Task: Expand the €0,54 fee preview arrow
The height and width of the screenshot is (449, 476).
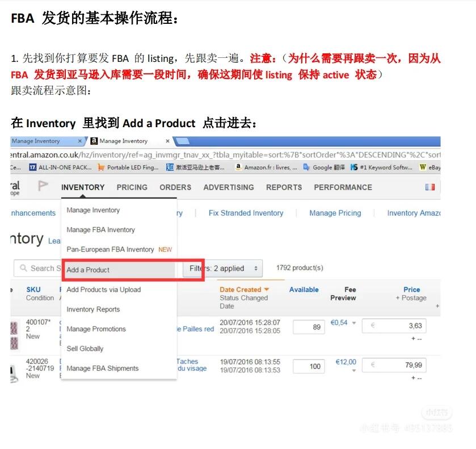Action: coord(354,323)
